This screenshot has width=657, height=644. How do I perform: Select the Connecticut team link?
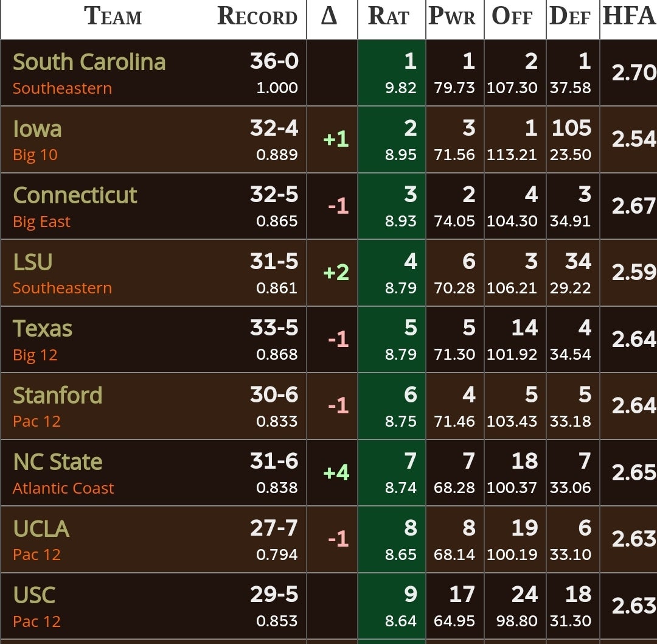coord(75,195)
